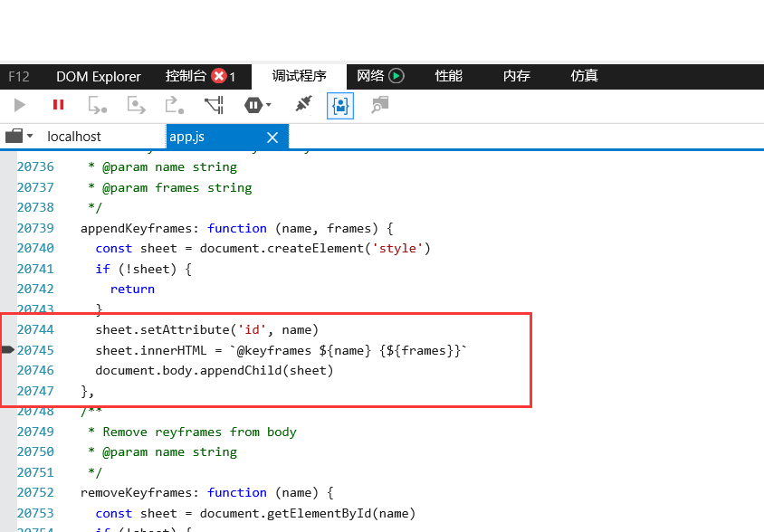Open the 性能 performance tab
Viewport: 764px width, 532px height.
point(448,77)
